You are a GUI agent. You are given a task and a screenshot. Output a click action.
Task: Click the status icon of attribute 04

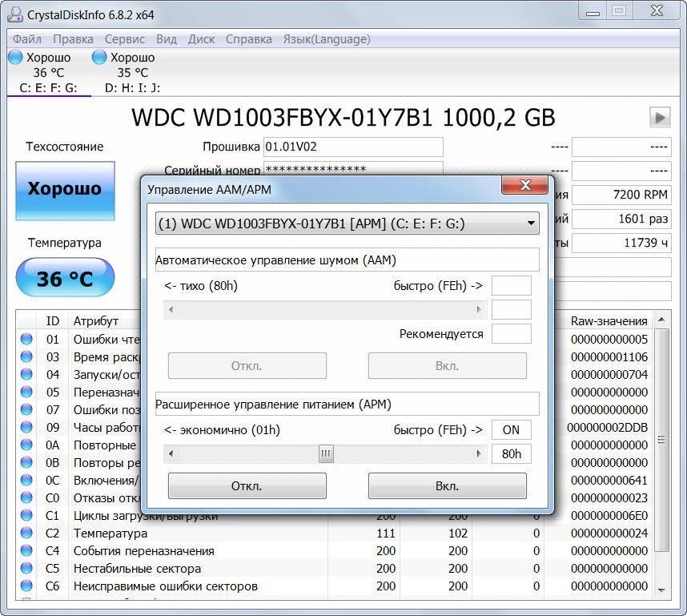[x=26, y=374]
